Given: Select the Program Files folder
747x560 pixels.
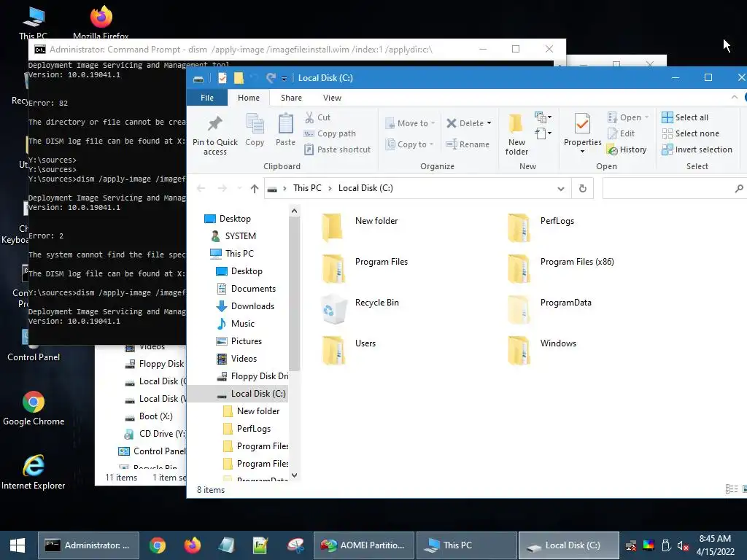Looking at the screenshot, I should (365, 268).
